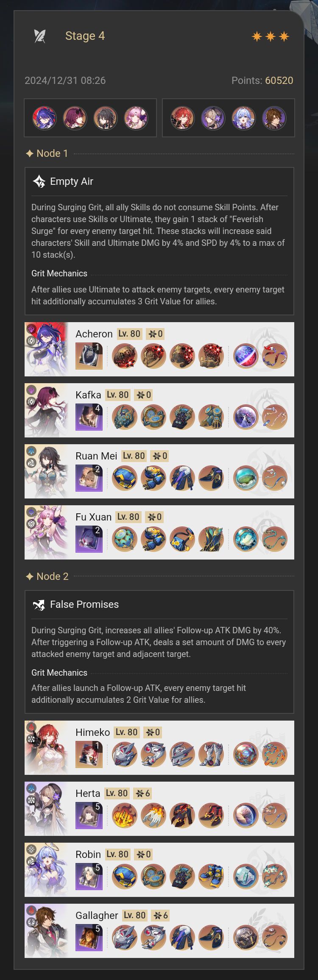This screenshot has width=318, height=980.
Task: Click the Points 60520 score
Action: [262, 81]
